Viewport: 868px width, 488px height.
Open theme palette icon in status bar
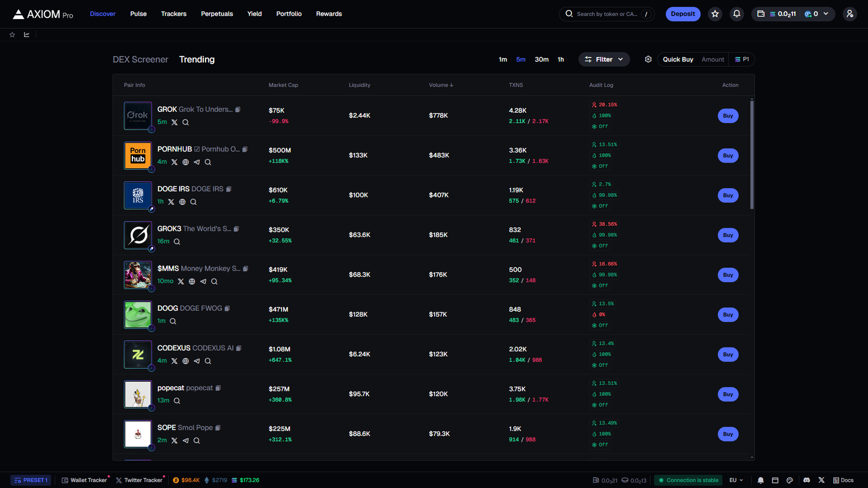[790, 480]
